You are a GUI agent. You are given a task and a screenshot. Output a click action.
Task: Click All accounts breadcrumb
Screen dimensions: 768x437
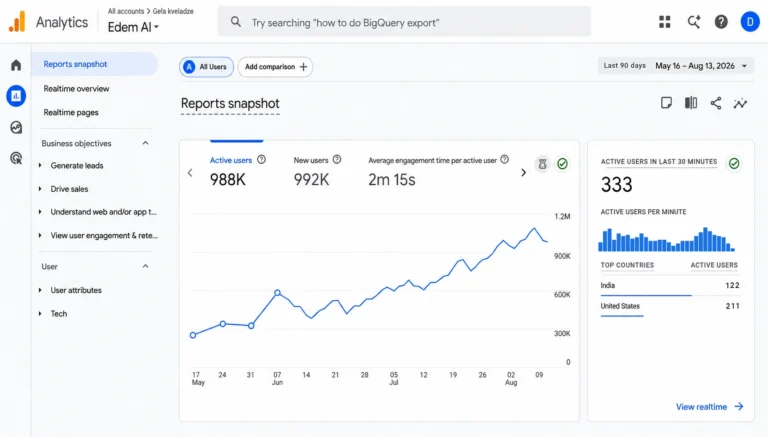pos(126,11)
